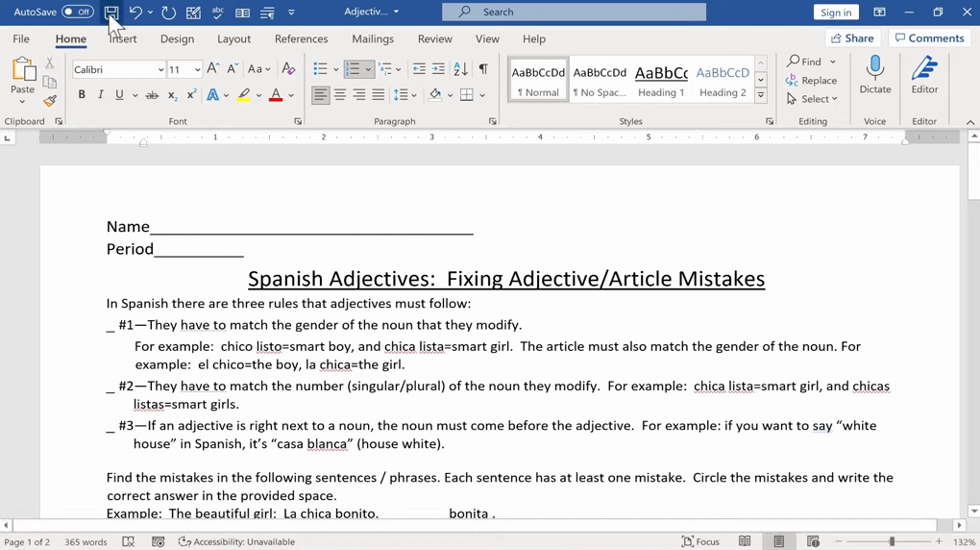Click the Sort A-Z icon

tap(461, 69)
